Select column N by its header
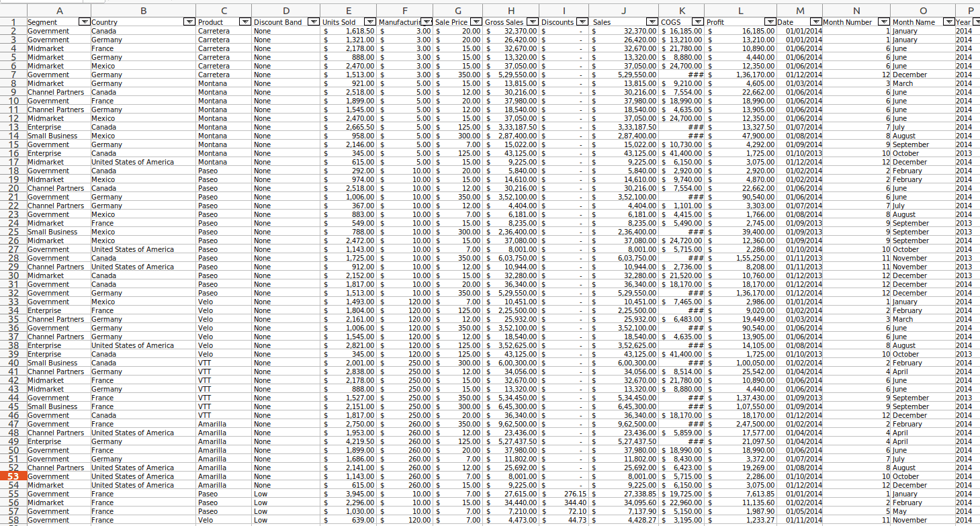This screenshot has width=980, height=526. click(x=856, y=11)
